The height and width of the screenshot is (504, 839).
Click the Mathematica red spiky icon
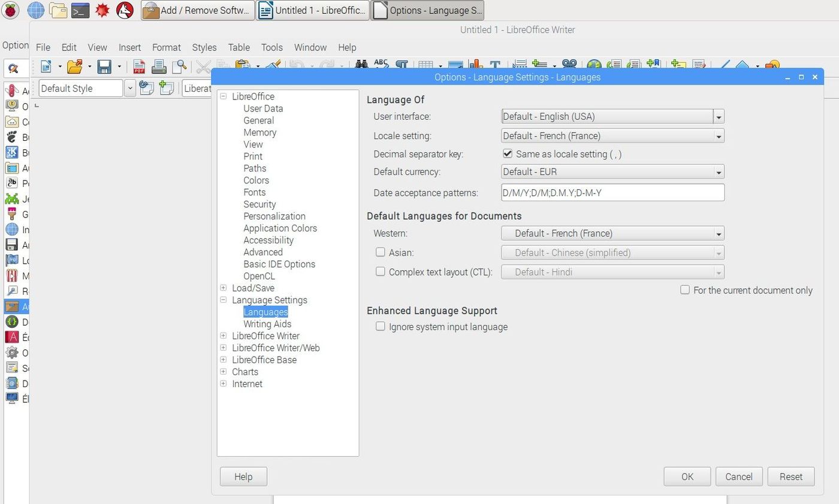click(x=102, y=10)
